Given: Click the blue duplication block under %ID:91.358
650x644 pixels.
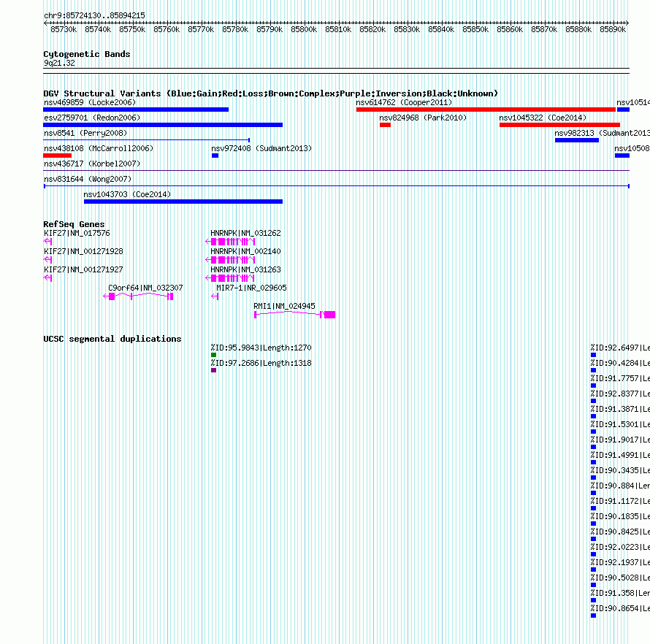Looking at the screenshot, I should tap(593, 600).
